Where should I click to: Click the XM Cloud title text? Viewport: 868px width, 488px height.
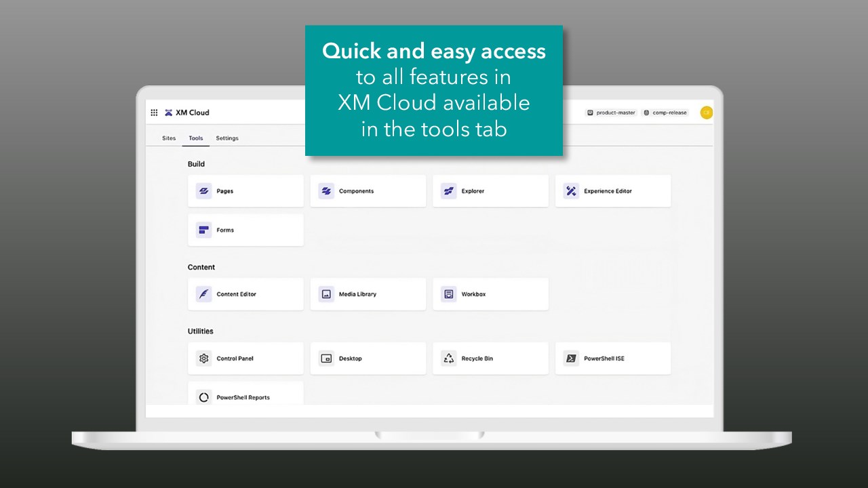[193, 113]
